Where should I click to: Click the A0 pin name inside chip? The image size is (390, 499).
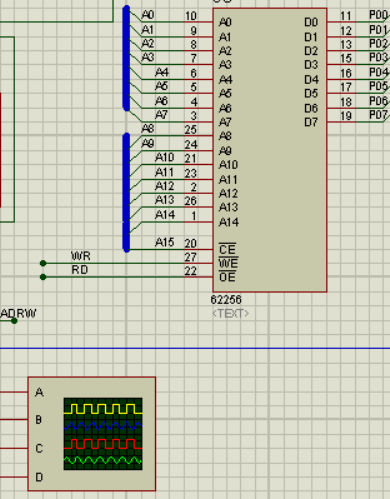coord(225,22)
